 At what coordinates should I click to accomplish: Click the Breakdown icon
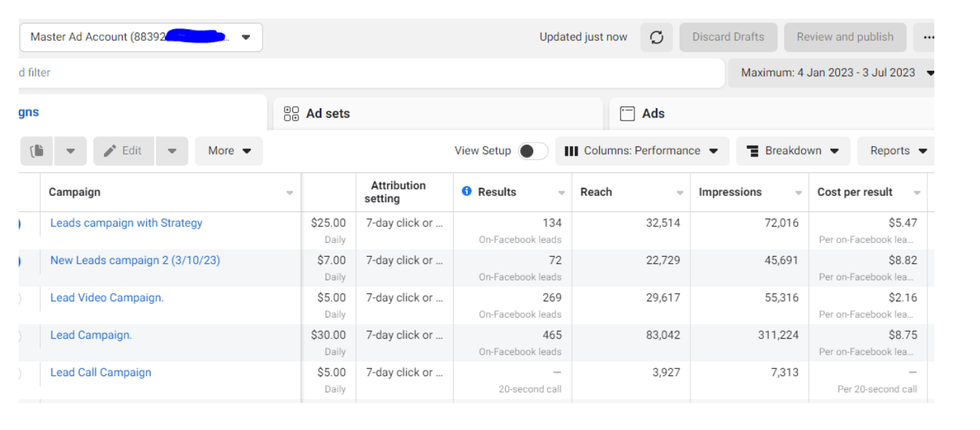point(752,151)
